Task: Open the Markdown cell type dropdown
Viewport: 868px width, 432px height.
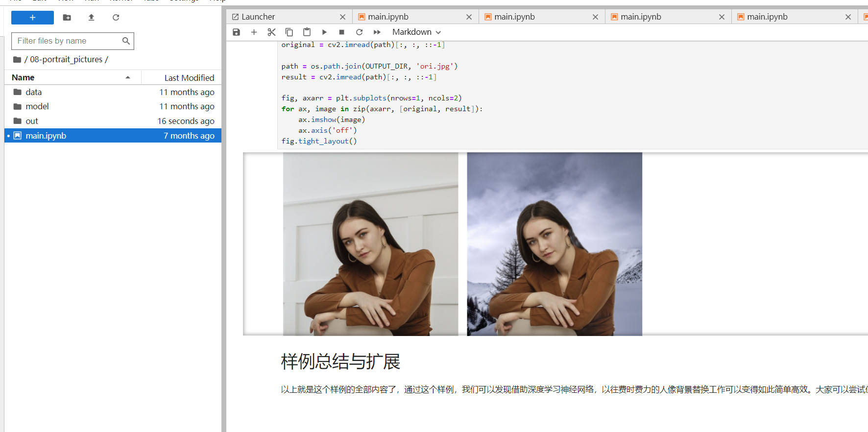Action: click(x=416, y=32)
